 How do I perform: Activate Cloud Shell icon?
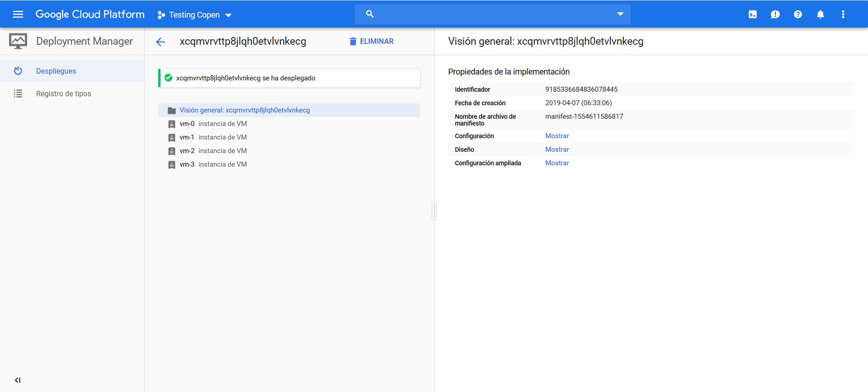pyautogui.click(x=753, y=14)
